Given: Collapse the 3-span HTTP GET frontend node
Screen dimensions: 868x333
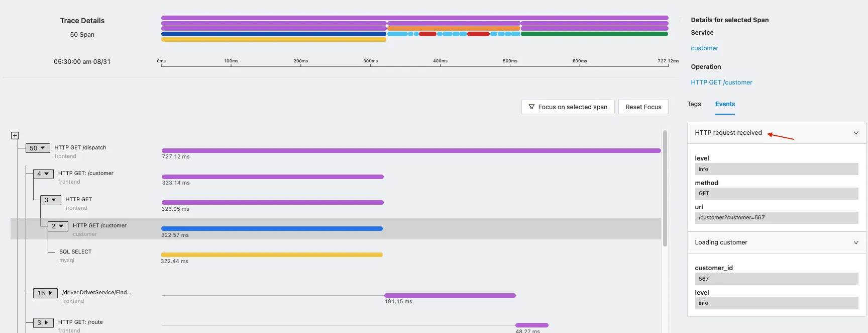Looking at the screenshot, I should click(51, 200).
